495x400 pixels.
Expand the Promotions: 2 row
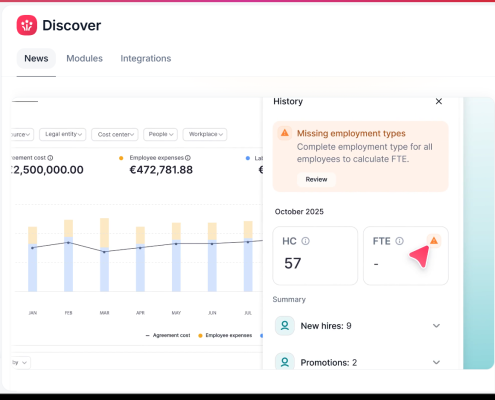tap(436, 362)
